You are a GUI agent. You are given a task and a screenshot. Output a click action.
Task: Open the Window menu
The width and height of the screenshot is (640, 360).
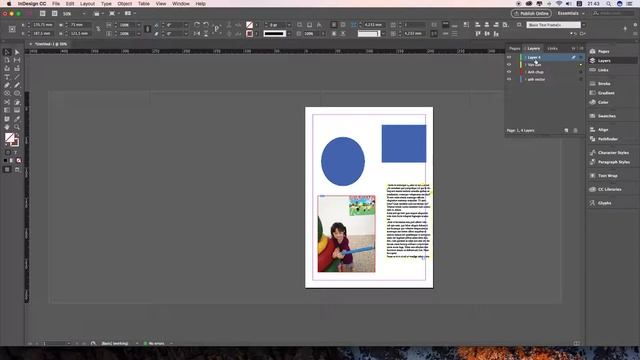180,4
